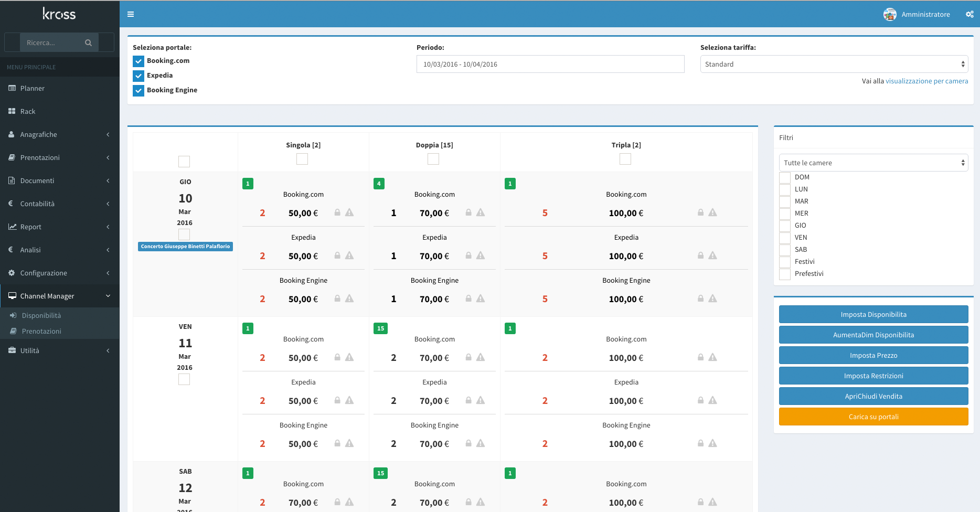The height and width of the screenshot is (512, 980).
Task: Click warning icon for Tripla Expedia VEN 11
Action: pos(712,400)
